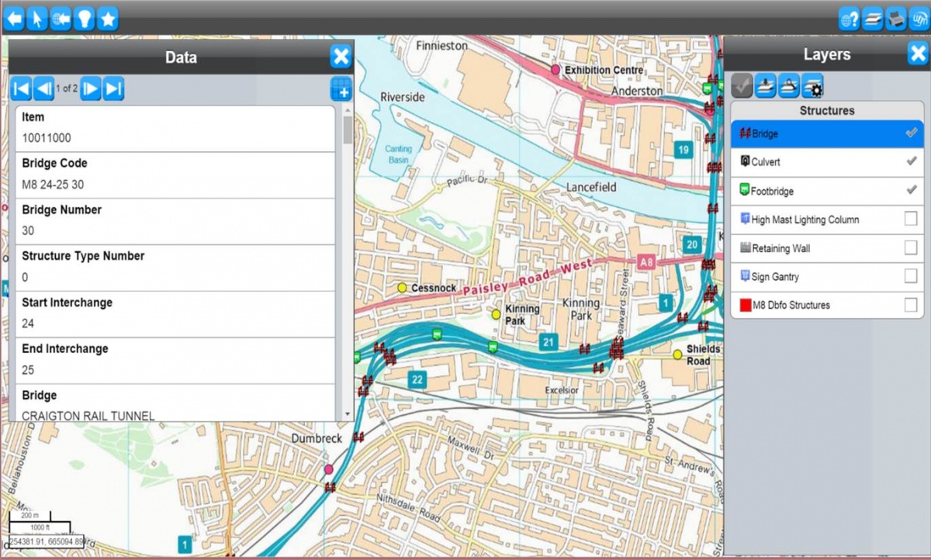The height and width of the screenshot is (560, 931).
Task: Open layer settings gear icon
Action: point(812,85)
